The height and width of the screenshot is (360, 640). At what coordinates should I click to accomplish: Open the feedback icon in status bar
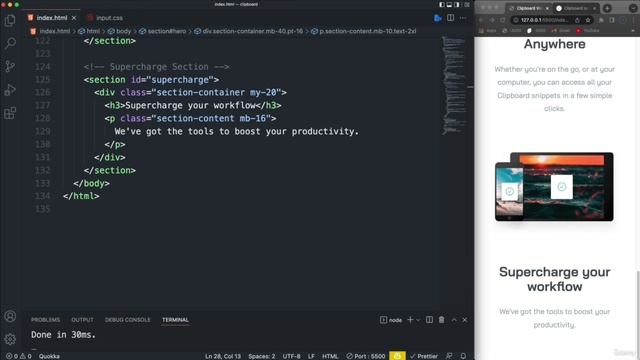[x=449, y=356]
